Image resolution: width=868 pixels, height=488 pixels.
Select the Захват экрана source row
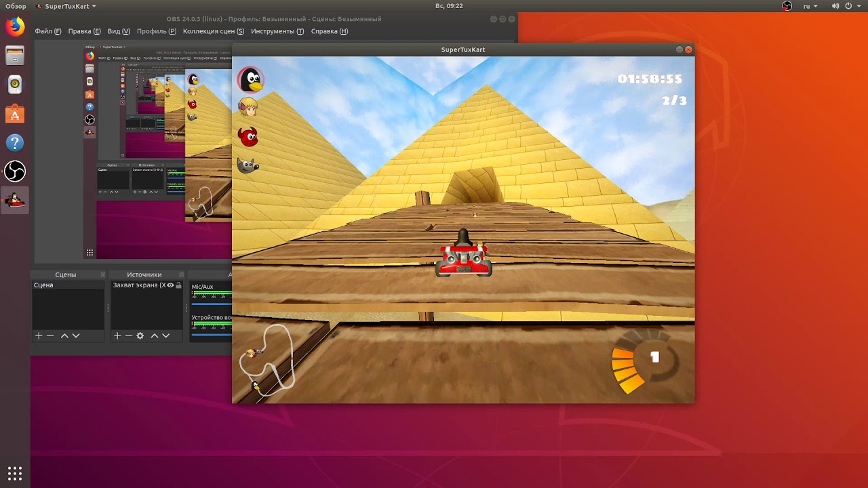pos(147,285)
